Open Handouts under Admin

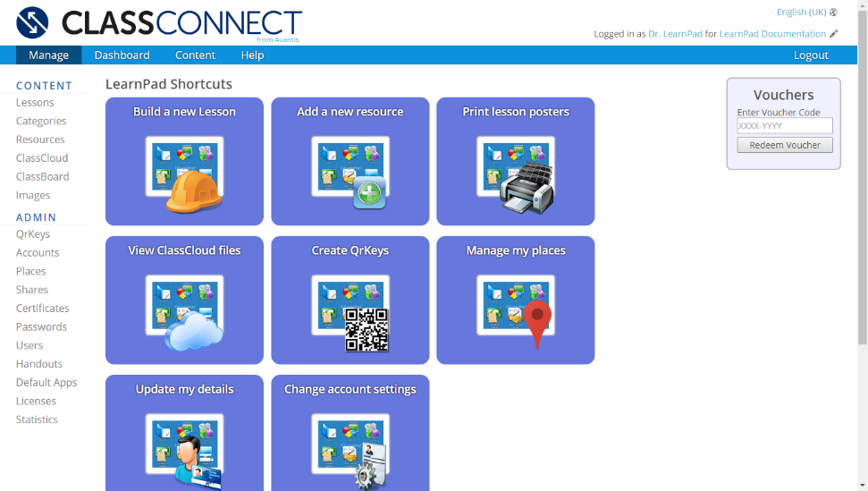pyautogui.click(x=39, y=364)
